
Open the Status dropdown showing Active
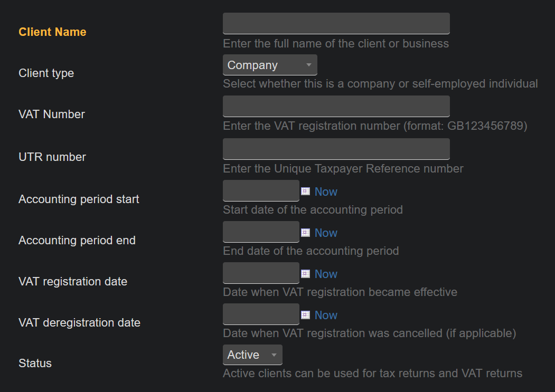point(252,355)
